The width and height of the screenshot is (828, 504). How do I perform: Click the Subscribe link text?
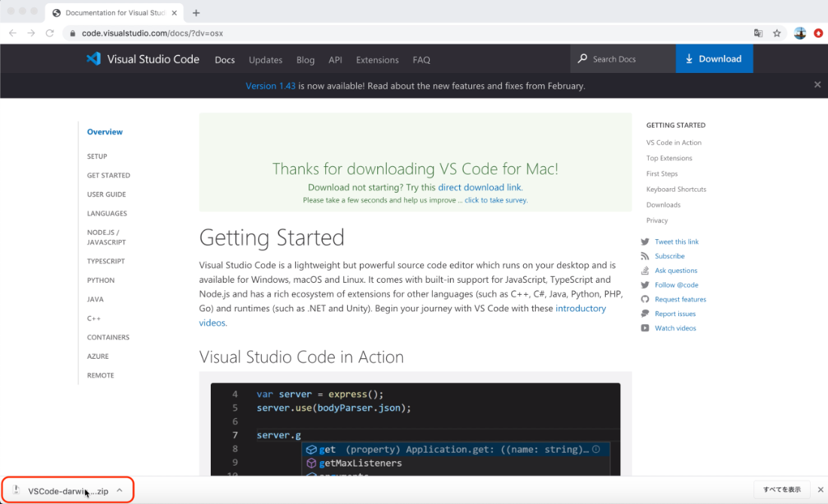tap(670, 256)
